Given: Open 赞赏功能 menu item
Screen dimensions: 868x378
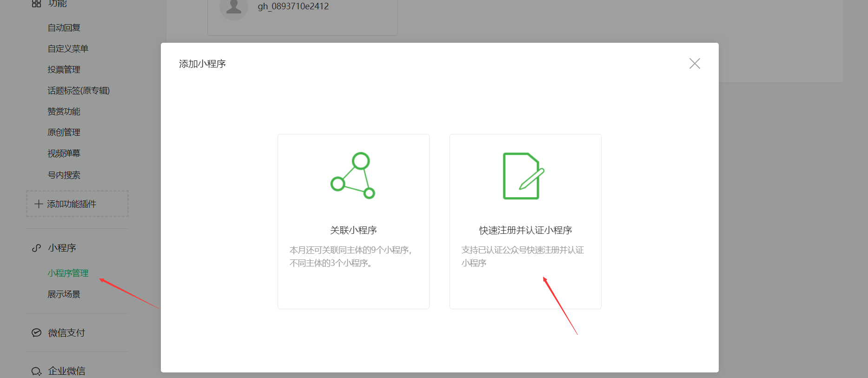Looking at the screenshot, I should 64,112.
